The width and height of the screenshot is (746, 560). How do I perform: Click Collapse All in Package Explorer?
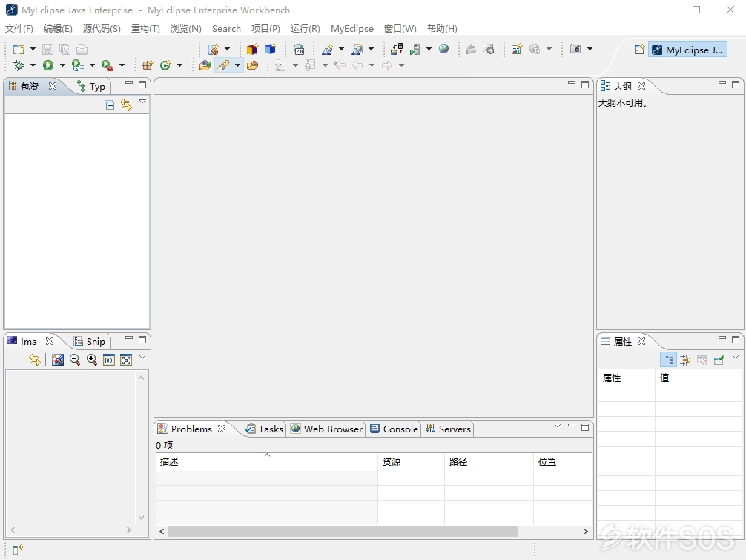pos(110,105)
